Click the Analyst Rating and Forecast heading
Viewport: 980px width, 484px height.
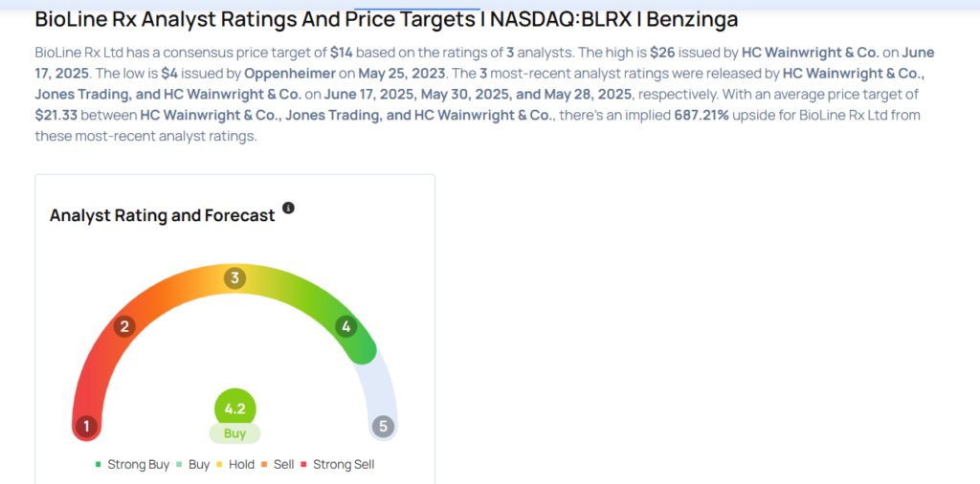click(x=162, y=215)
